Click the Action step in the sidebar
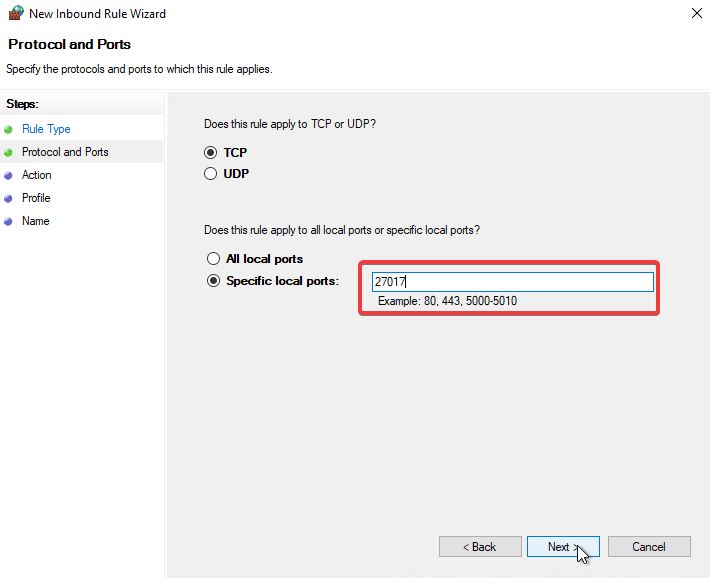The height and width of the screenshot is (578, 710). tap(37, 175)
